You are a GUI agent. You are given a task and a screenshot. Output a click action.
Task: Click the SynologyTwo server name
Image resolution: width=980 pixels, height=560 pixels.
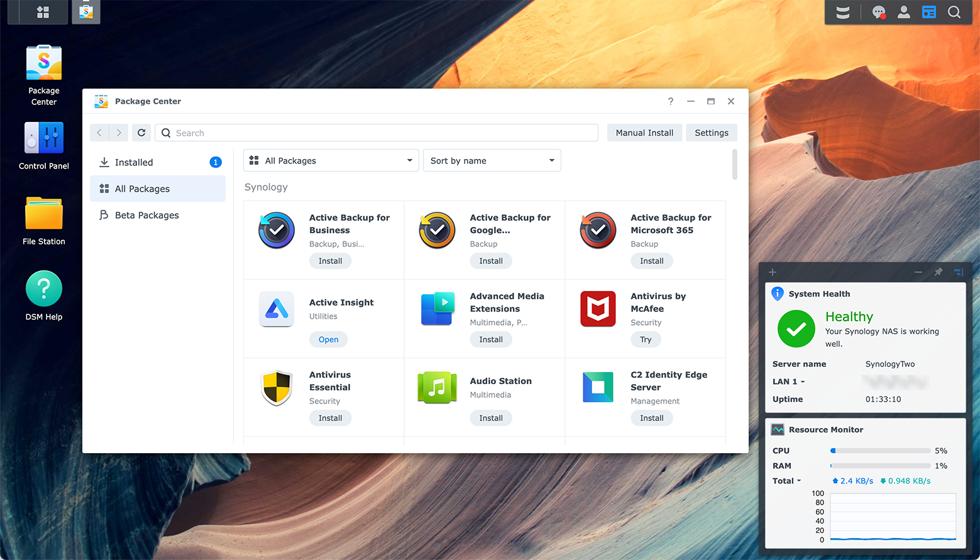889,364
